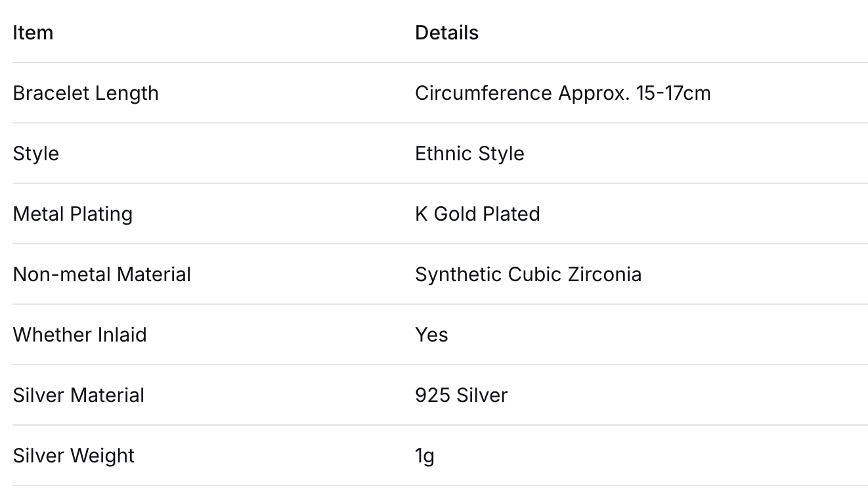Select the Style row label

[x=35, y=153]
